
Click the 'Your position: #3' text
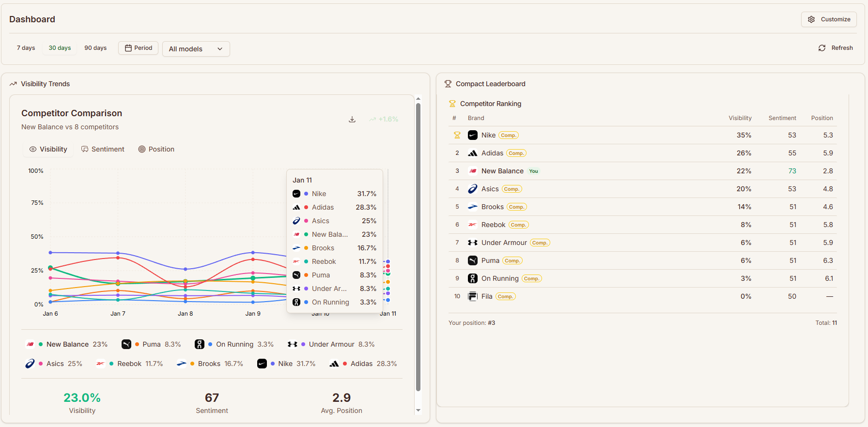coord(472,323)
